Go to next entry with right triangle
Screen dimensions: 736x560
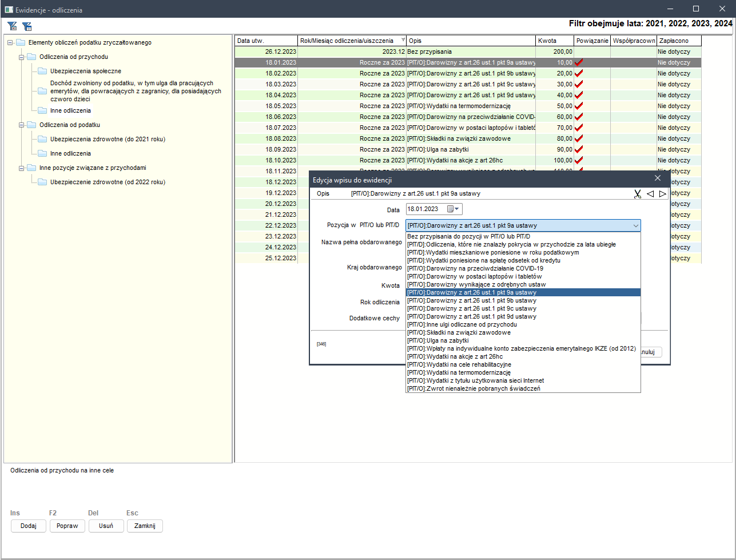[662, 194]
